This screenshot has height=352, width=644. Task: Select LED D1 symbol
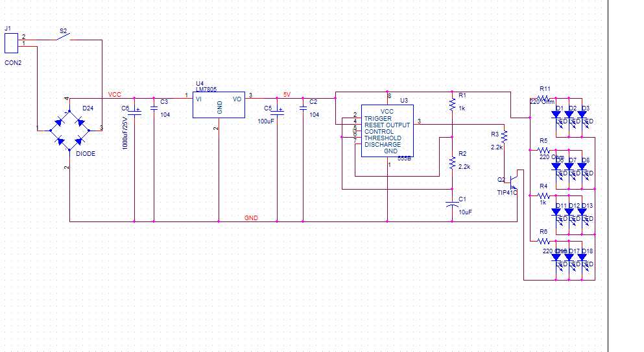click(556, 115)
